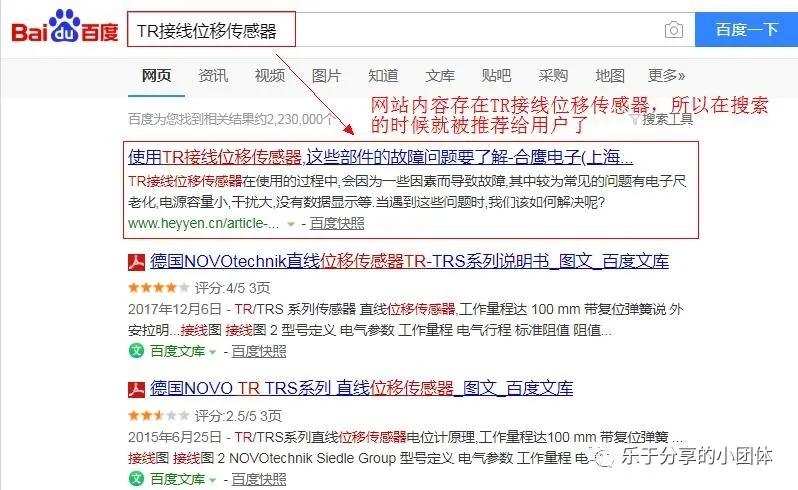Open 德国NOVO TR TRS系列 直线位移传感器 link
The height and width of the screenshot is (490, 798).
point(361,389)
